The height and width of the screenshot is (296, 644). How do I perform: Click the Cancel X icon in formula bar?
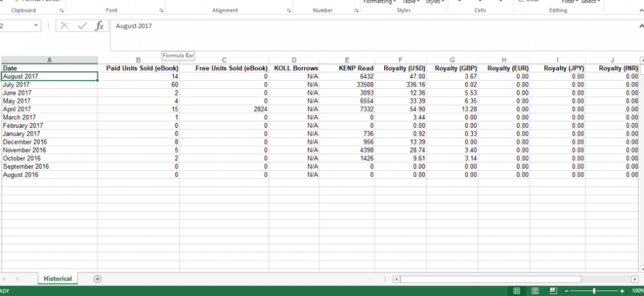click(64, 25)
